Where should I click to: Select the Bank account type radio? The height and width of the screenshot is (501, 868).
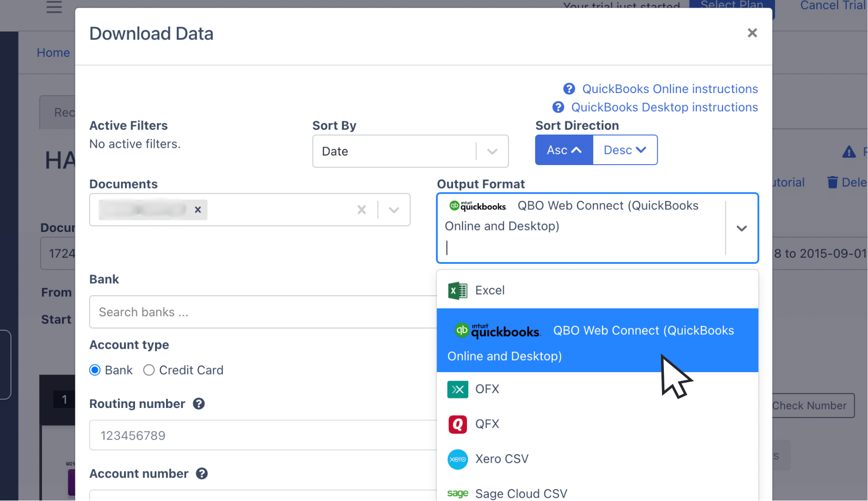94,370
